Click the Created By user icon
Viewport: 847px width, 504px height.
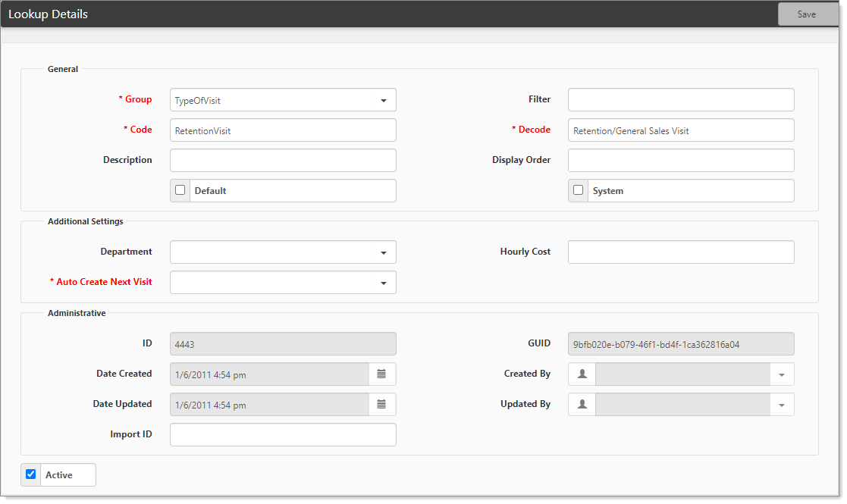tap(582, 374)
